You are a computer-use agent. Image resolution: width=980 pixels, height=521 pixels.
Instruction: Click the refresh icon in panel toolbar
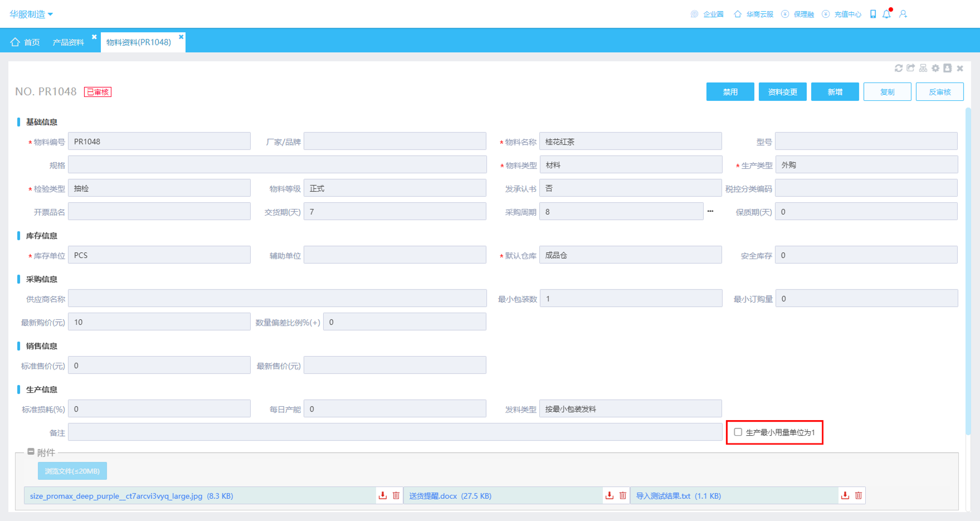pyautogui.click(x=898, y=69)
